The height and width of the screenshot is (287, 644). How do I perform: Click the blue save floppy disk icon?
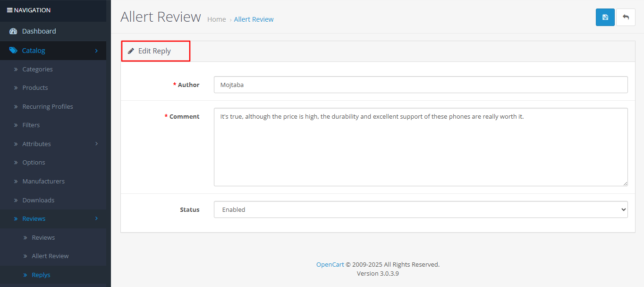(605, 17)
